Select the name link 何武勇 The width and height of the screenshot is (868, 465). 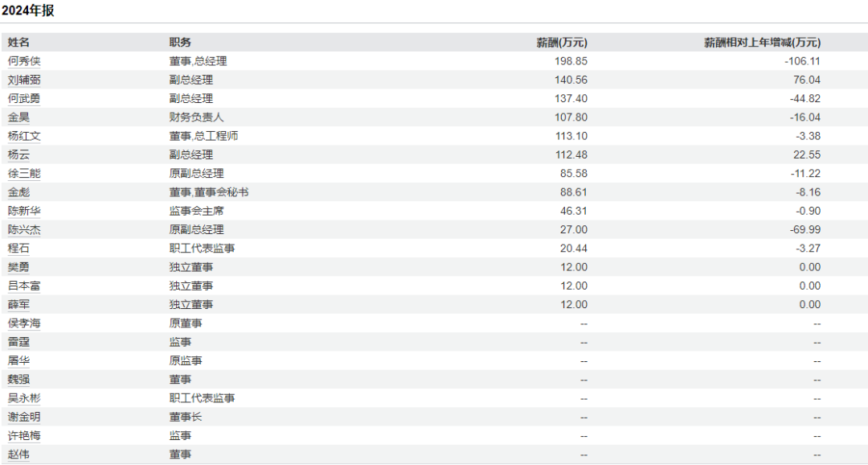pos(24,98)
